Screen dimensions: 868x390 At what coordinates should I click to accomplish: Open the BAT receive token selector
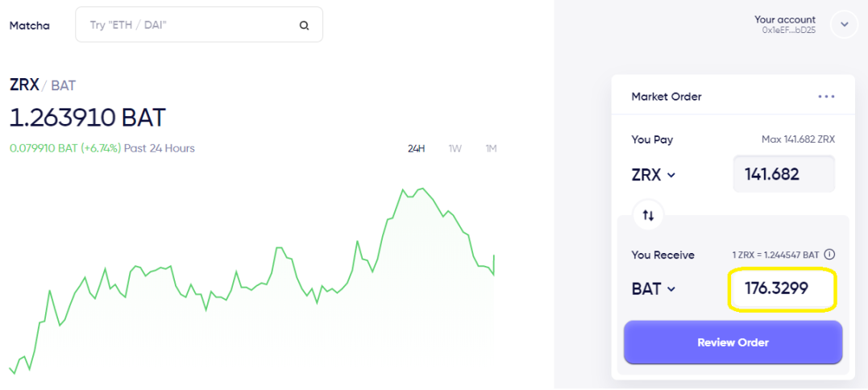(x=654, y=289)
